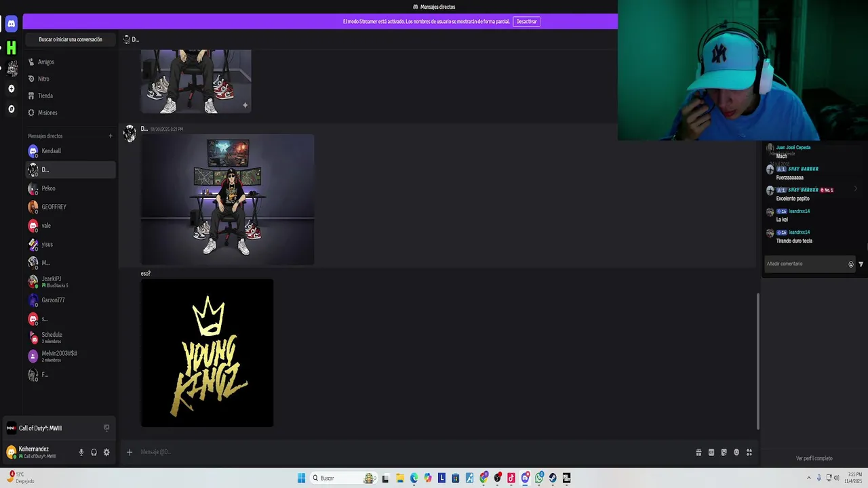Open the apps launcher icon in chat bar
The width and height of the screenshot is (868, 488).
[749, 452]
